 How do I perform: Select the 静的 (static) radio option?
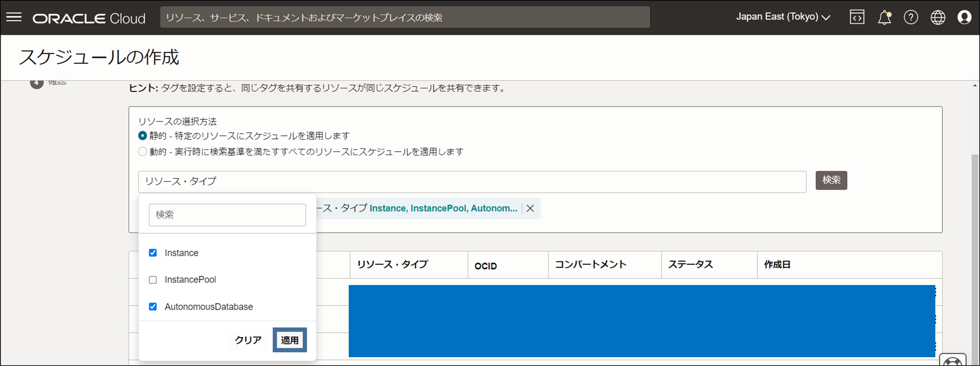tap(142, 135)
